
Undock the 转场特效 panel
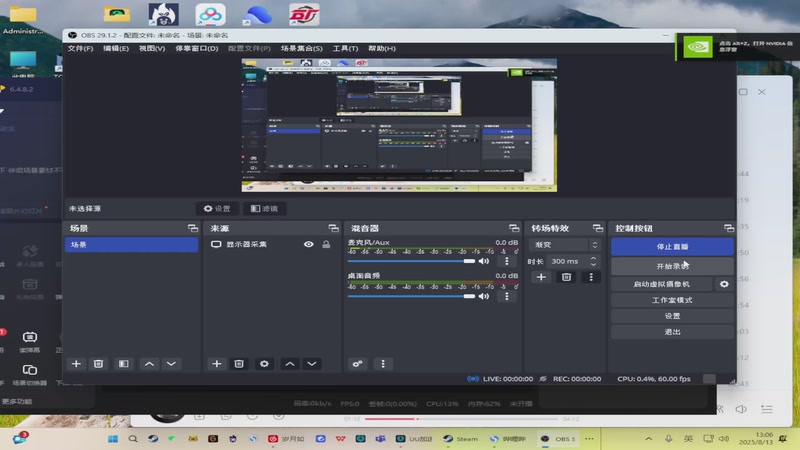pos(597,228)
